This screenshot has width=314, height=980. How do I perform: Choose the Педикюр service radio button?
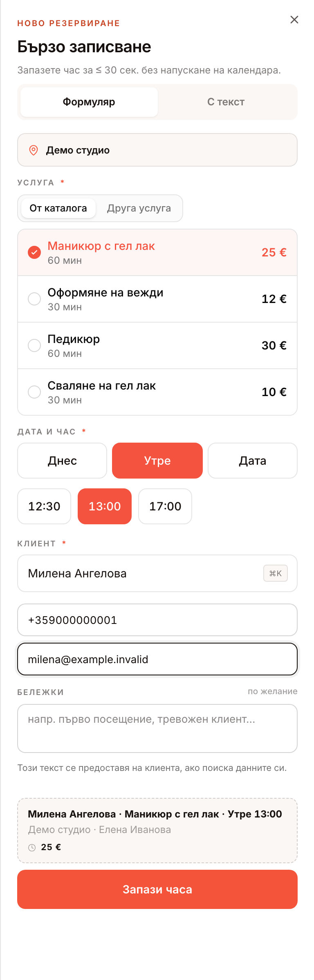click(x=34, y=345)
